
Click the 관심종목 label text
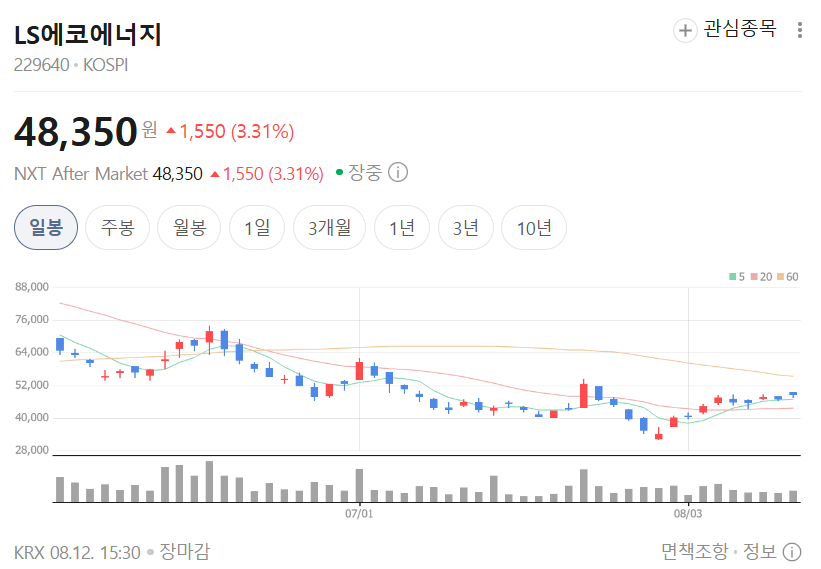(x=739, y=29)
